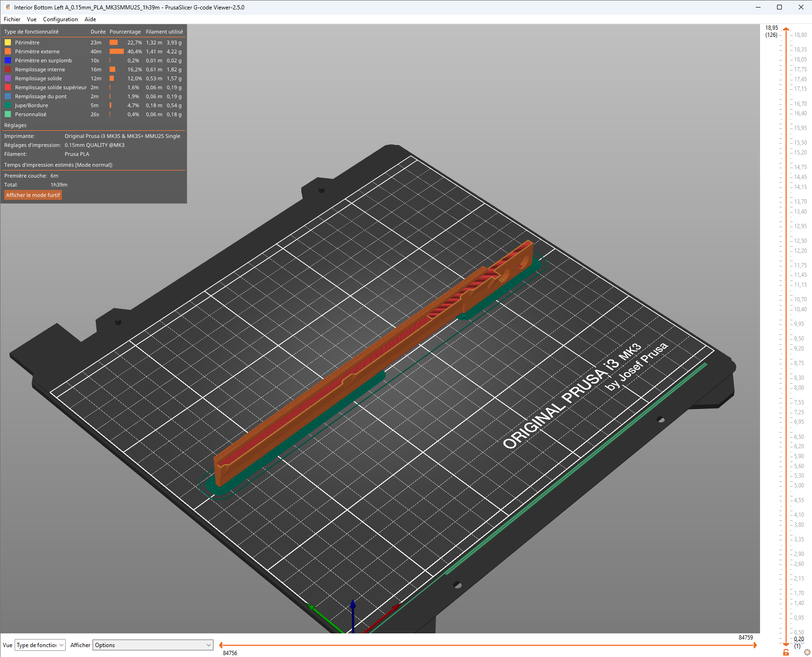Open the layer slider settings gear
Image resolution: width=812 pixels, height=657 pixels.
tap(807, 652)
